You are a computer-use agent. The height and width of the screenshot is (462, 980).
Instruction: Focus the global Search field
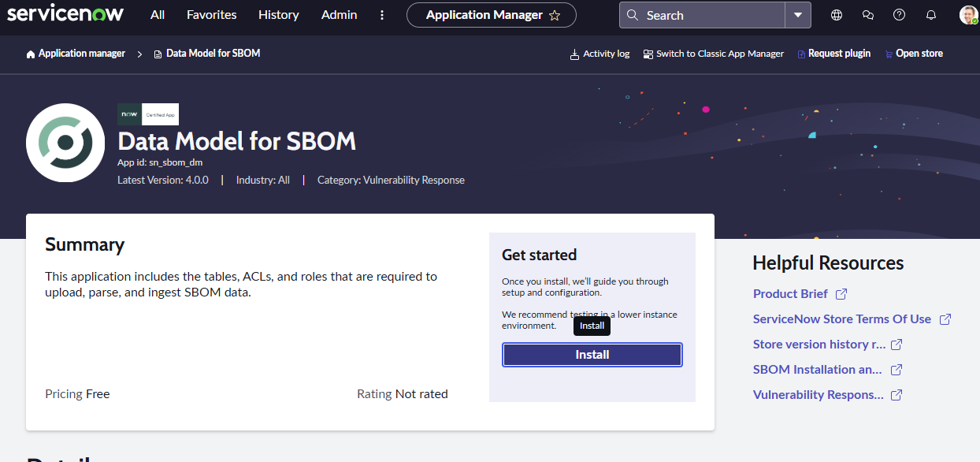(x=703, y=15)
